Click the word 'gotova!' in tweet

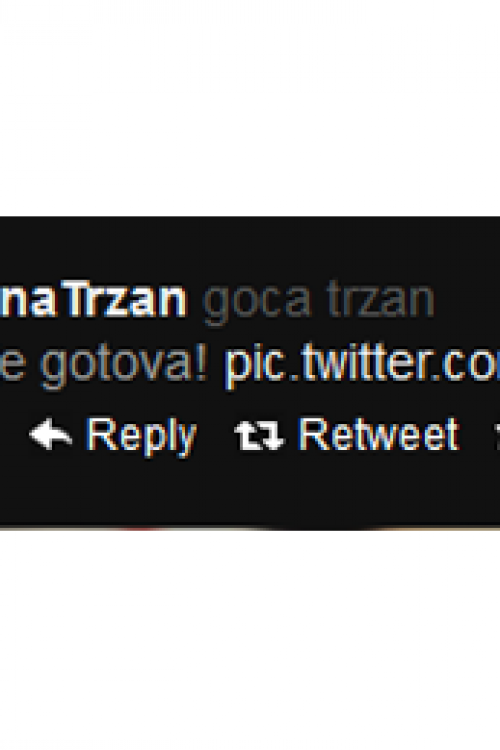[124, 366]
